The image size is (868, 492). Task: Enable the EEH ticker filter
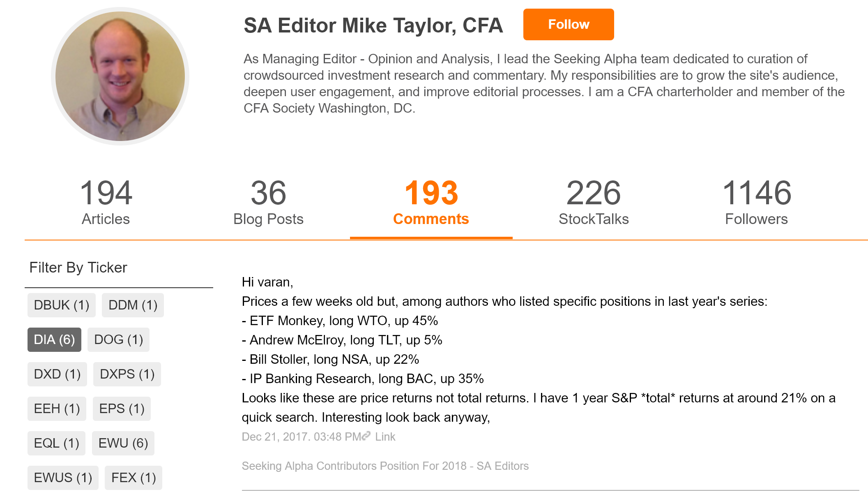click(57, 409)
